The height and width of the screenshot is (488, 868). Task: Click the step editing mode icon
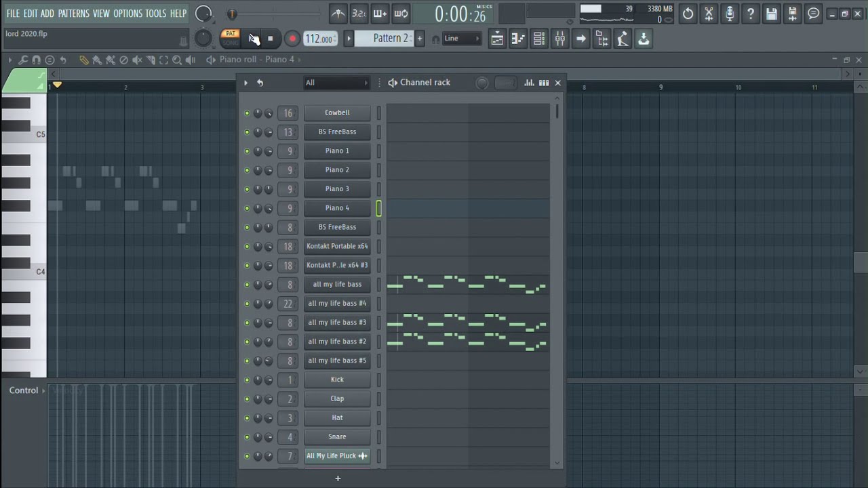(x=380, y=14)
